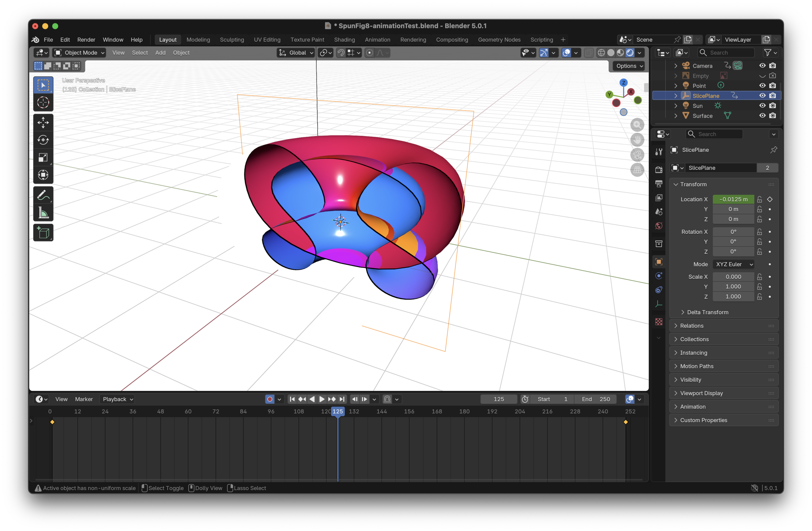This screenshot has width=812, height=531.
Task: Activate the Annotate pencil tool
Action: 43,195
